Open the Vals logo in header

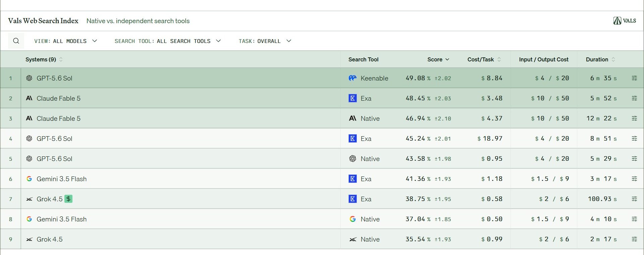click(625, 21)
